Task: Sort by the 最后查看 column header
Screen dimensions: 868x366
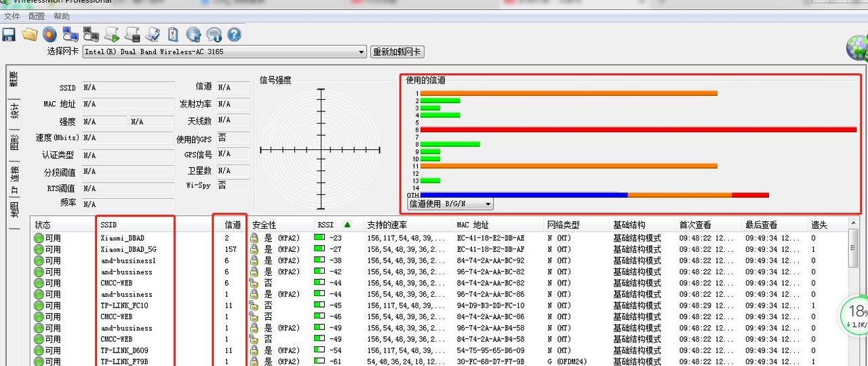Action: coord(774,225)
